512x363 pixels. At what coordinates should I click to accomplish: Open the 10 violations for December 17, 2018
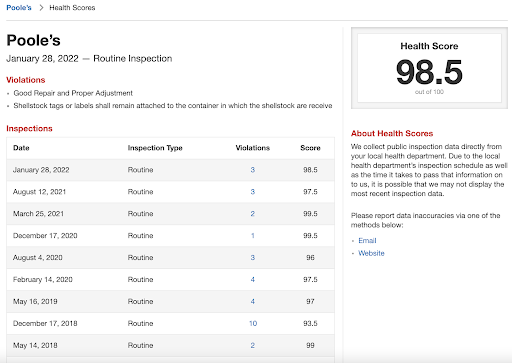tap(253, 324)
